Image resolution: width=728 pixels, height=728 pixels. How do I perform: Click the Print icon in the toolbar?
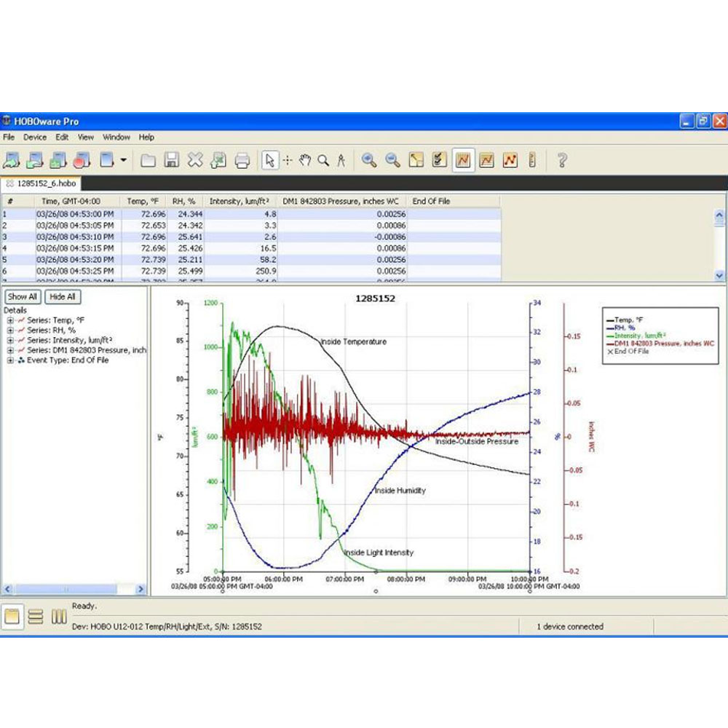242,160
